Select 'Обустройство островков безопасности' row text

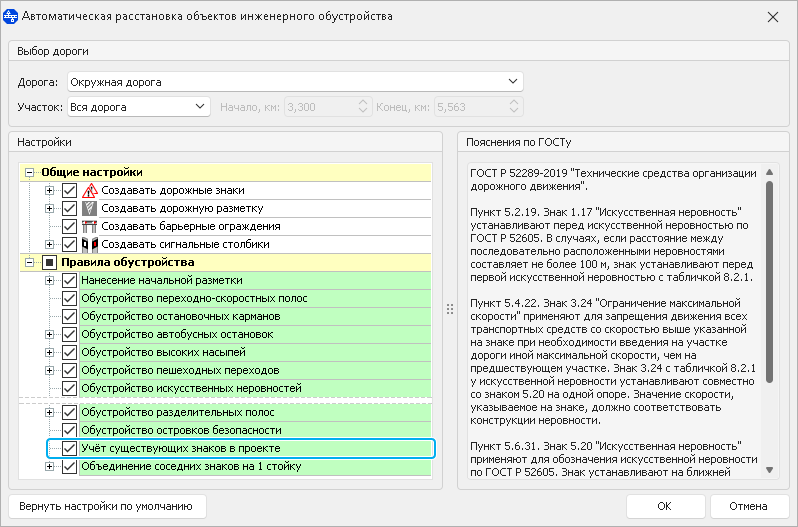(181, 430)
